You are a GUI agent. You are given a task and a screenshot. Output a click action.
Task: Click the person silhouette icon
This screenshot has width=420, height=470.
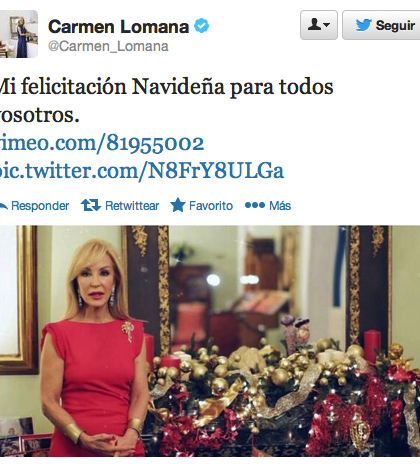click(315, 24)
